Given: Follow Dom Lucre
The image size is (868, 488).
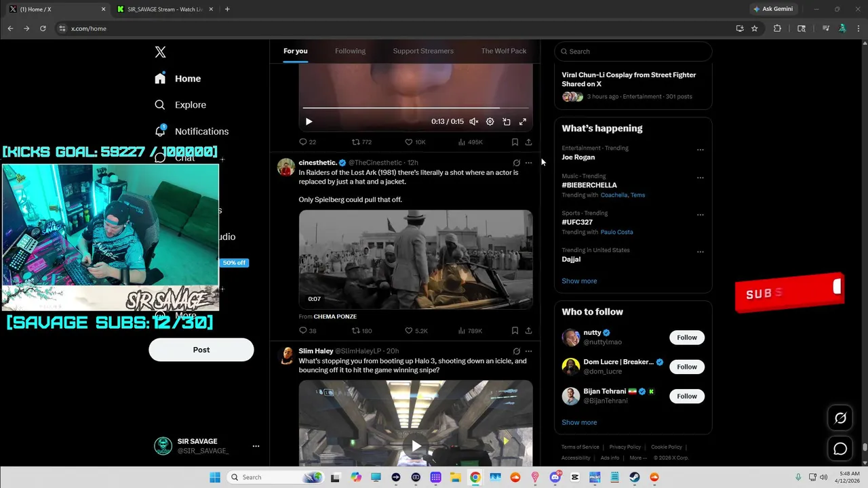Looking at the screenshot, I should 687,367.
